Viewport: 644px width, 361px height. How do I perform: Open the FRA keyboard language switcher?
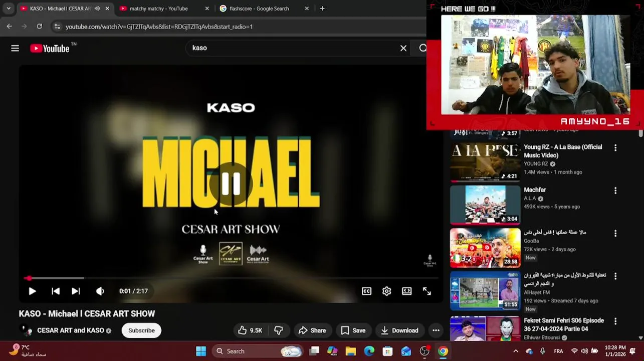click(558, 351)
